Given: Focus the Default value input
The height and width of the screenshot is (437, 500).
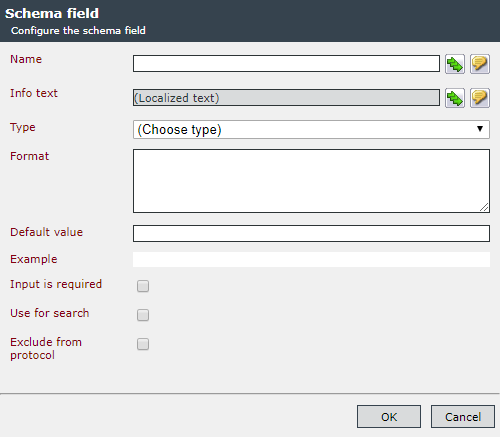Looking at the screenshot, I should point(311,233).
